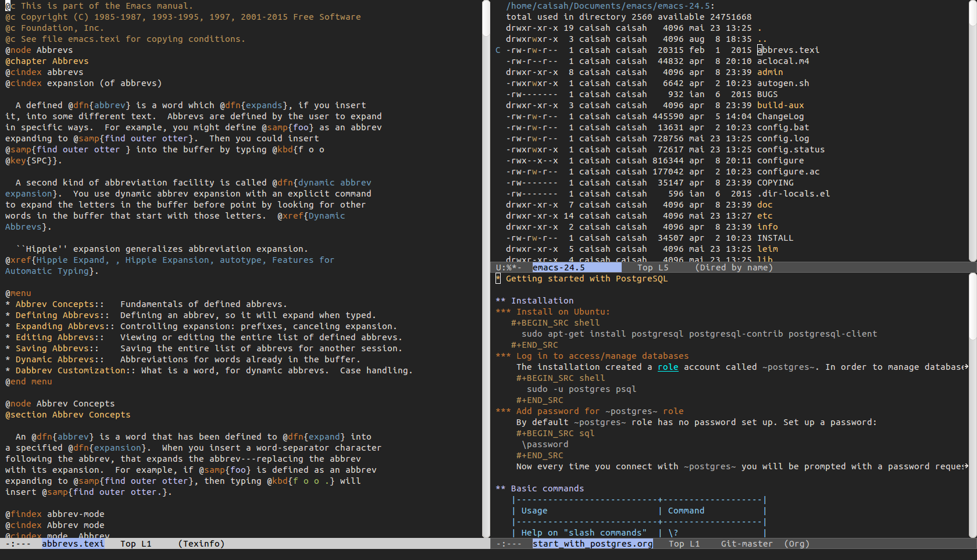Click the left window's vertical scrollbar

(x=486, y=269)
